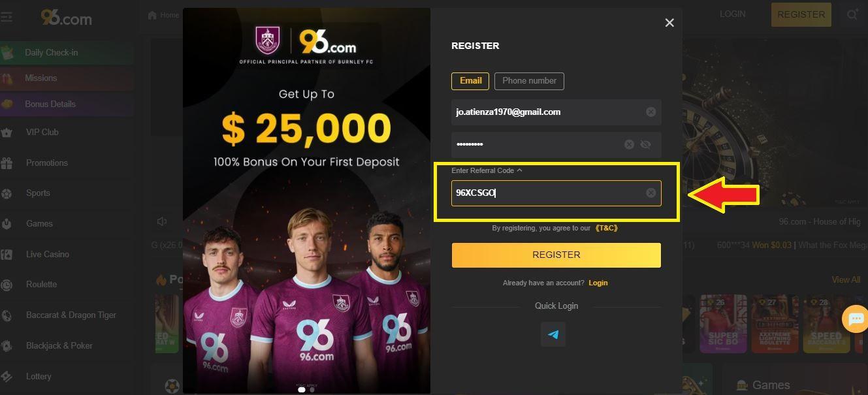Open the live chat support bubble
The height and width of the screenshot is (395, 868).
(x=855, y=319)
